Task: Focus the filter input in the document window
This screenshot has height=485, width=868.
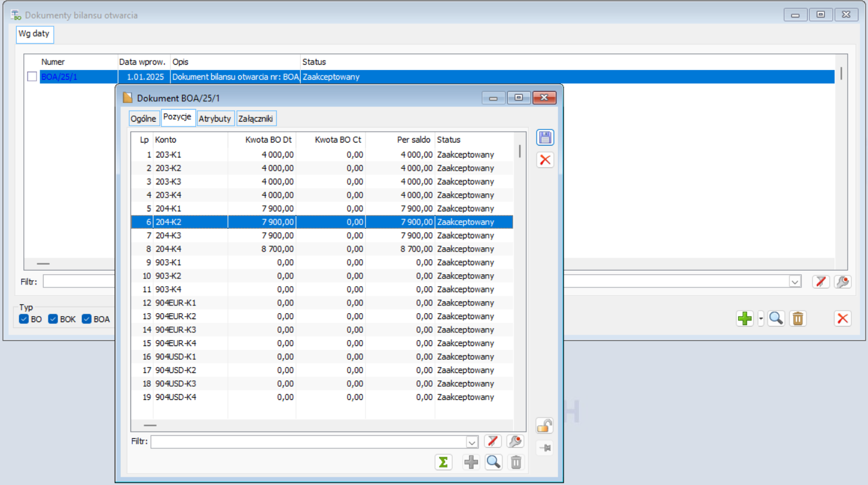Action: pos(309,442)
